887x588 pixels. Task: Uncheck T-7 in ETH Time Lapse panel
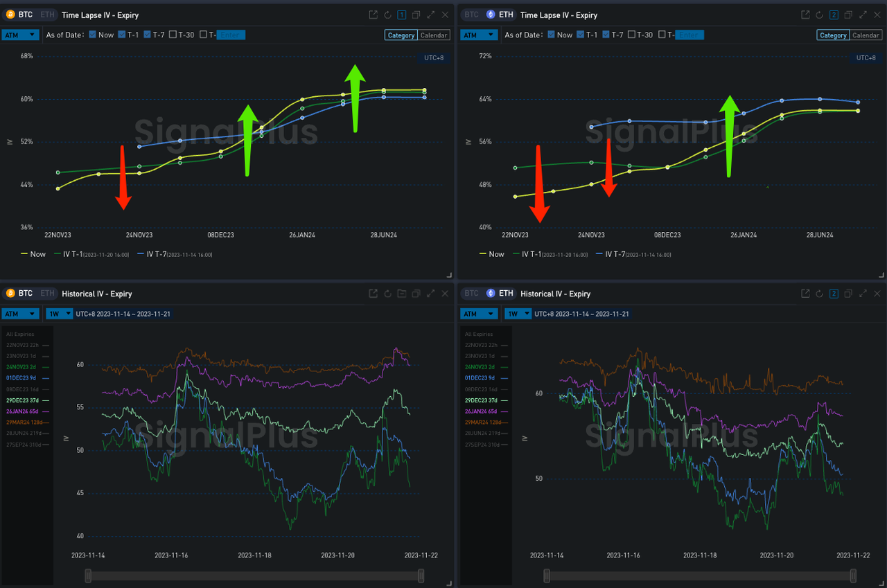click(x=606, y=35)
